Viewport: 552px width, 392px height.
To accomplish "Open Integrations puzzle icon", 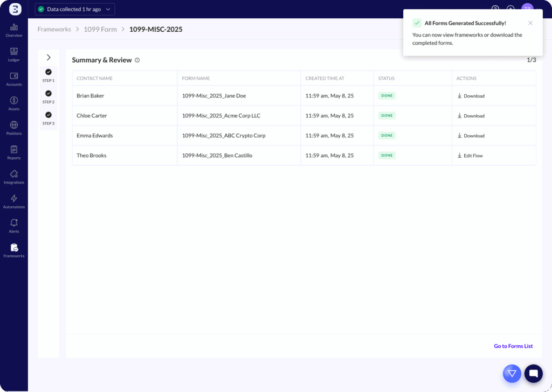I will tap(14, 174).
